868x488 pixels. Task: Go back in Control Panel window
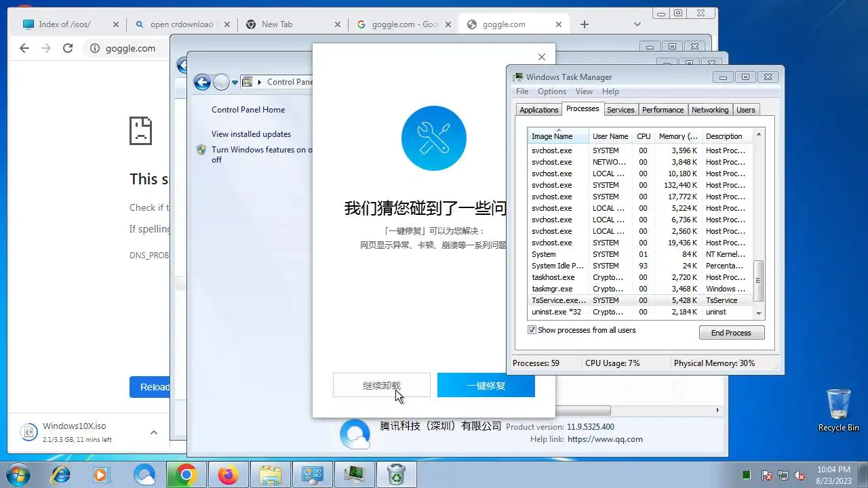(x=202, y=83)
